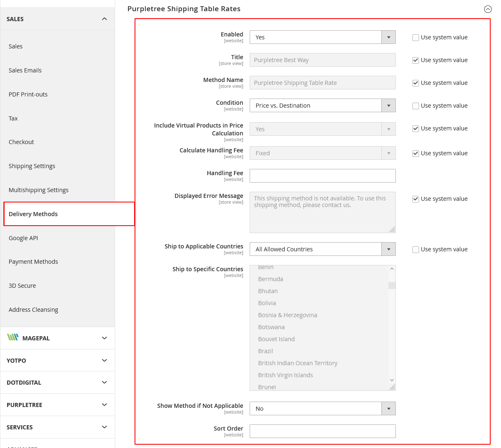Screen dimensions: 501x448
Task: Open the Enabled dropdown
Action: 323,37
